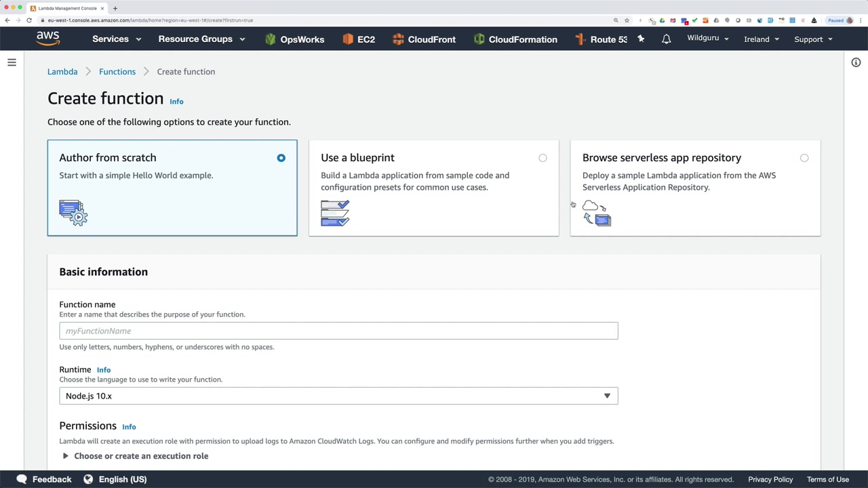The image size is (868, 488).
Task: Open a new browser tab with plus icon
Action: tap(115, 8)
